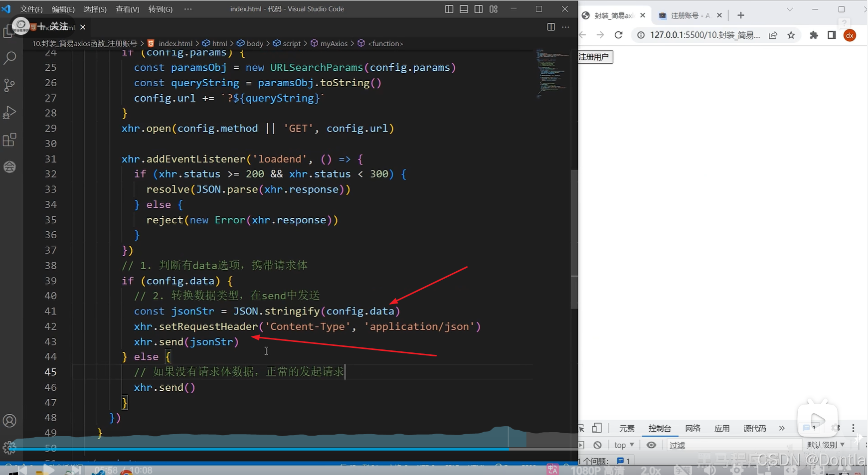Expand more DevTools tabs chevron
Image resolution: width=868 pixels, height=475 pixels.
coord(782,429)
